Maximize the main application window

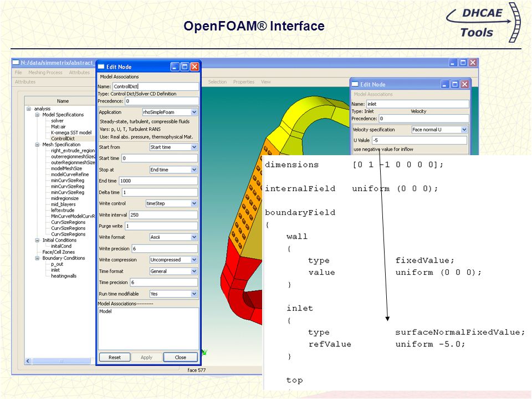coord(463,63)
